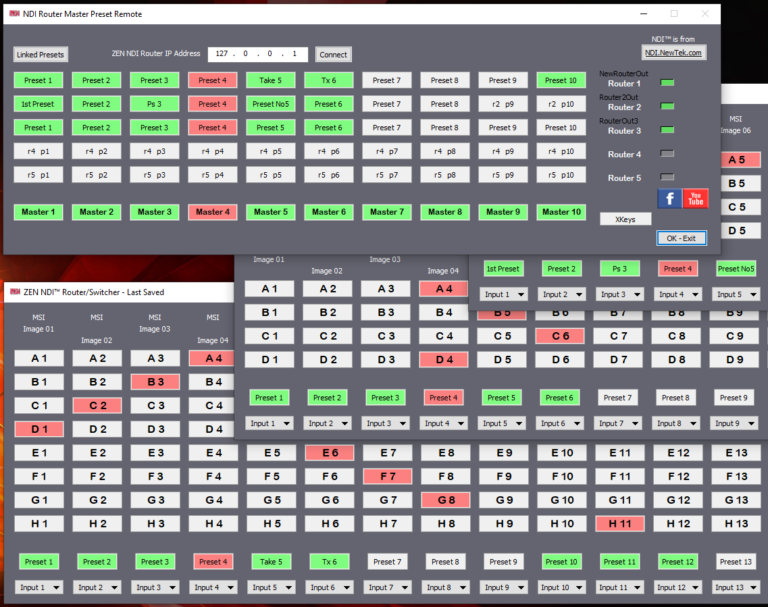Enable the Router 4 indicator

click(x=668, y=154)
